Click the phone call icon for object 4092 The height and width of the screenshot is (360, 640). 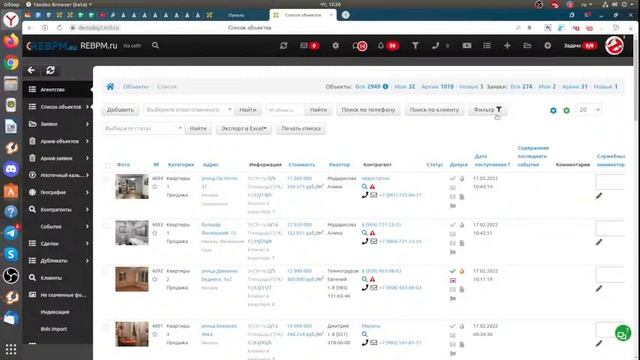(x=364, y=288)
